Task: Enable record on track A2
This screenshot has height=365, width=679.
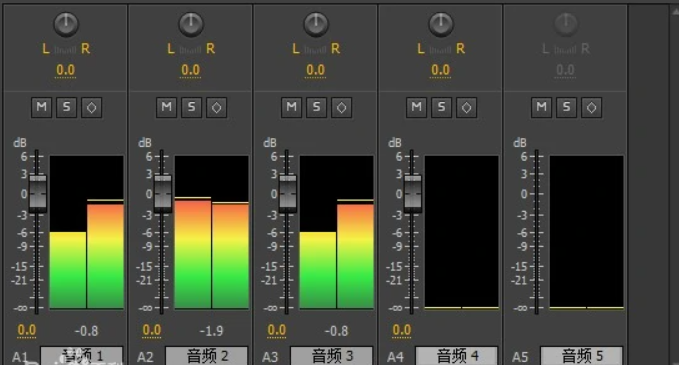Action: (x=217, y=107)
